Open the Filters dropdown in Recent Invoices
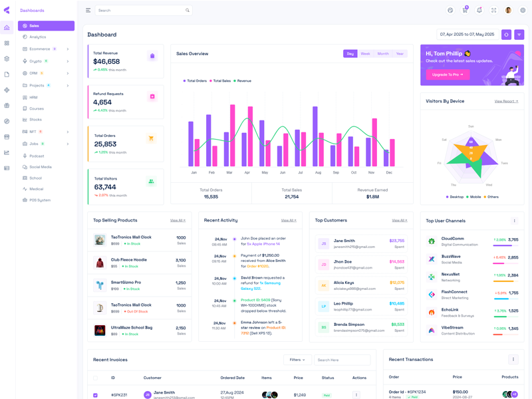 click(297, 360)
